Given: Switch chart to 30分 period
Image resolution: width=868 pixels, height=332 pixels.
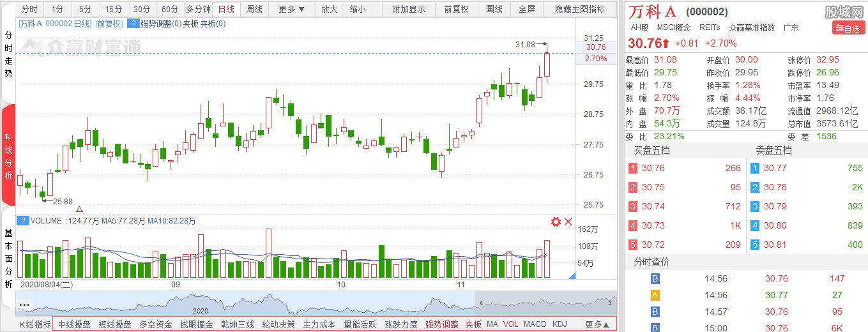Looking at the screenshot, I should coord(142,9).
